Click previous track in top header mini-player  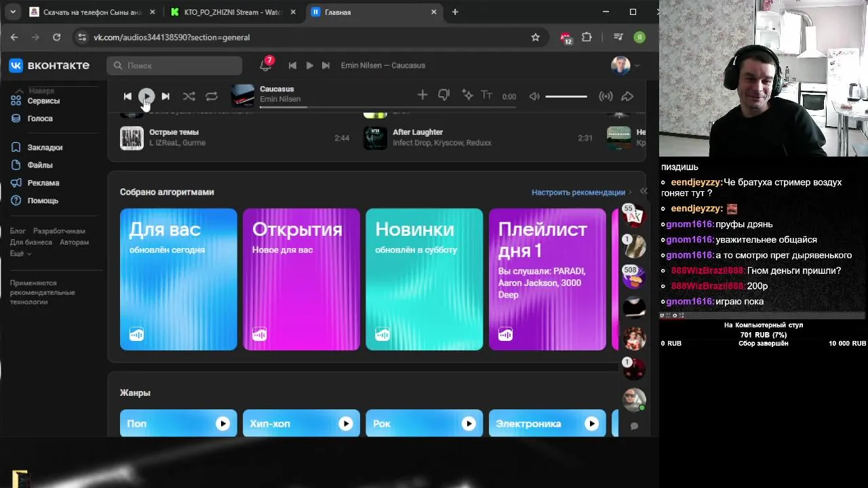click(292, 65)
